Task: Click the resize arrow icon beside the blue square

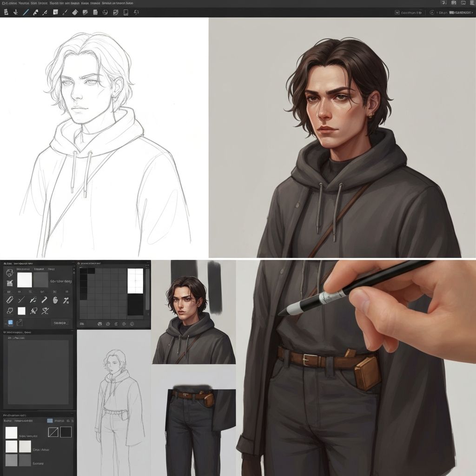Action: pos(20,323)
